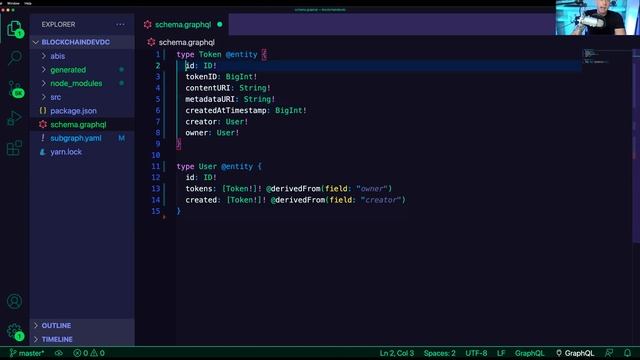Open the Extensions view

[14, 148]
